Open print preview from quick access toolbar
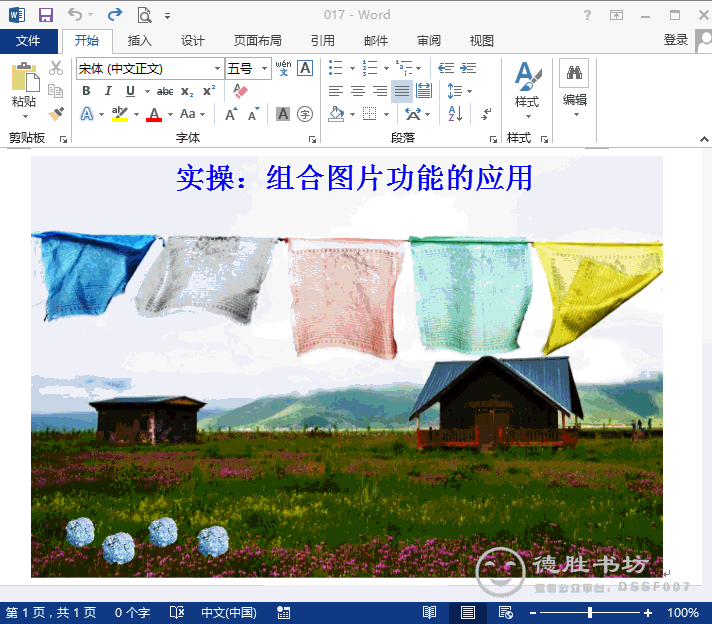Image resolution: width=712 pixels, height=624 pixels. [x=144, y=15]
